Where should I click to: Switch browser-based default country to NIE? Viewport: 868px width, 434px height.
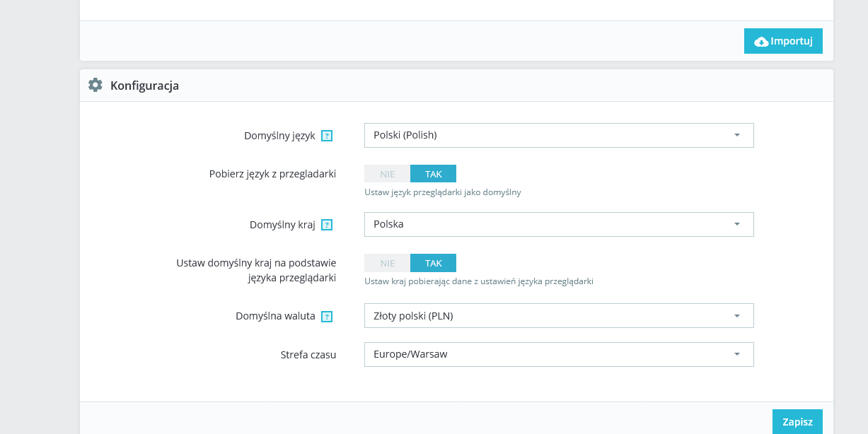click(388, 263)
